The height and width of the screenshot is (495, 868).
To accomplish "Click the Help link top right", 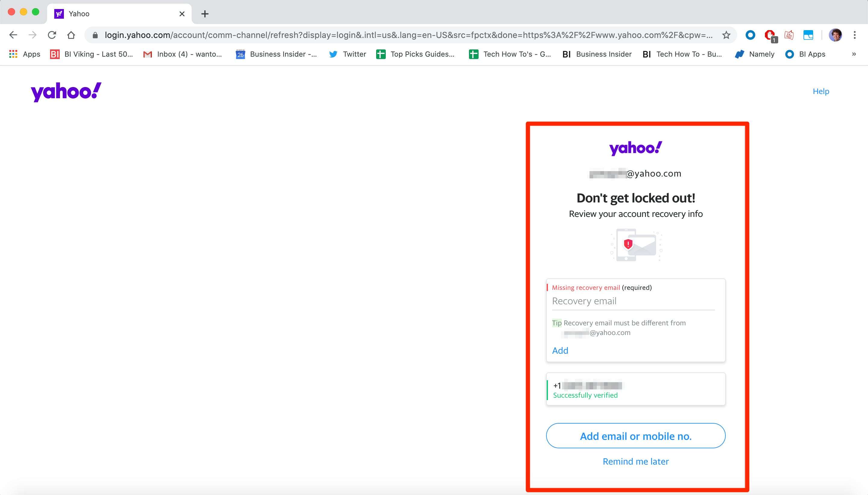I will click(x=822, y=91).
